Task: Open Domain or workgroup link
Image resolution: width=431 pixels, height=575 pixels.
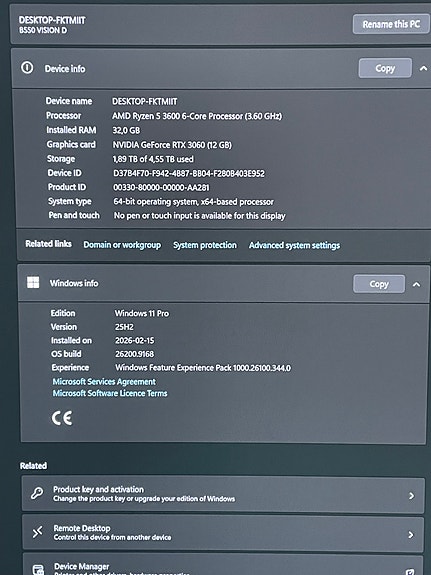Action: point(122,245)
